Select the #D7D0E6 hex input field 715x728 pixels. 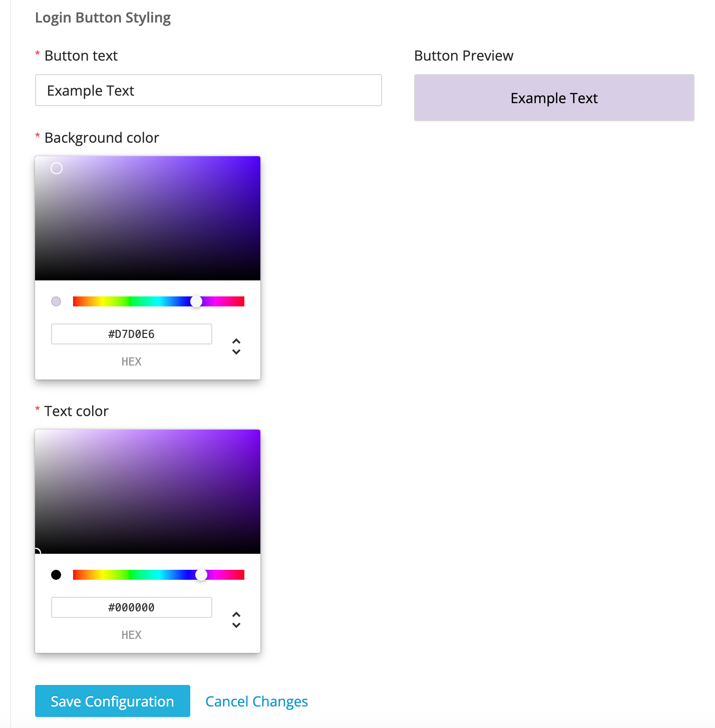132,334
